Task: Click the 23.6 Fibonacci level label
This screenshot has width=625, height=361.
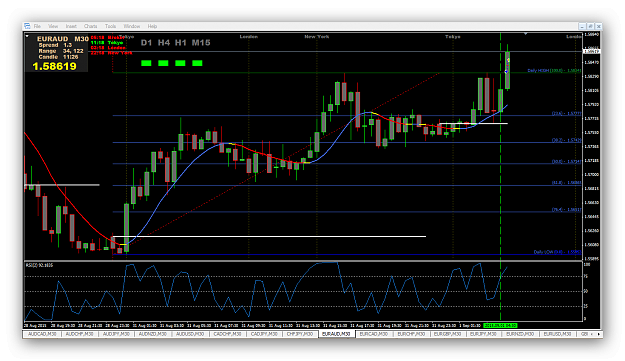Action: click(x=566, y=114)
